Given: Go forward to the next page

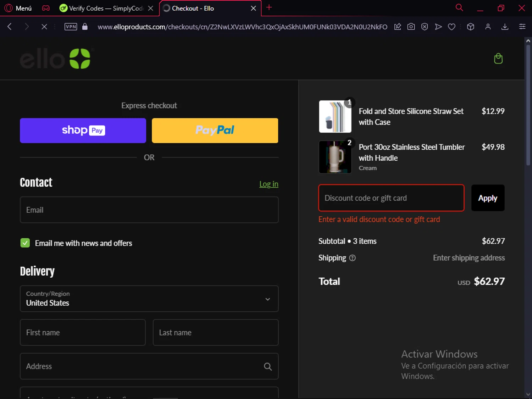Looking at the screenshot, I should coord(27,27).
